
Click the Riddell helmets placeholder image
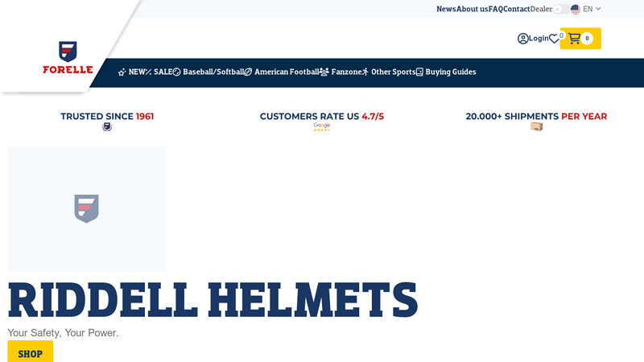click(87, 208)
